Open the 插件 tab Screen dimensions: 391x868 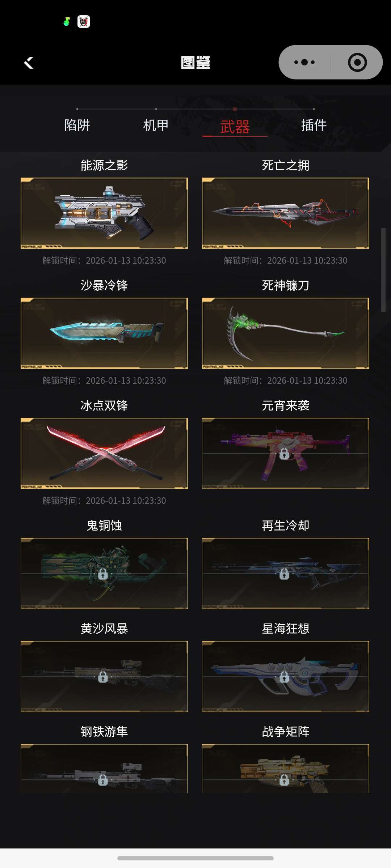314,125
